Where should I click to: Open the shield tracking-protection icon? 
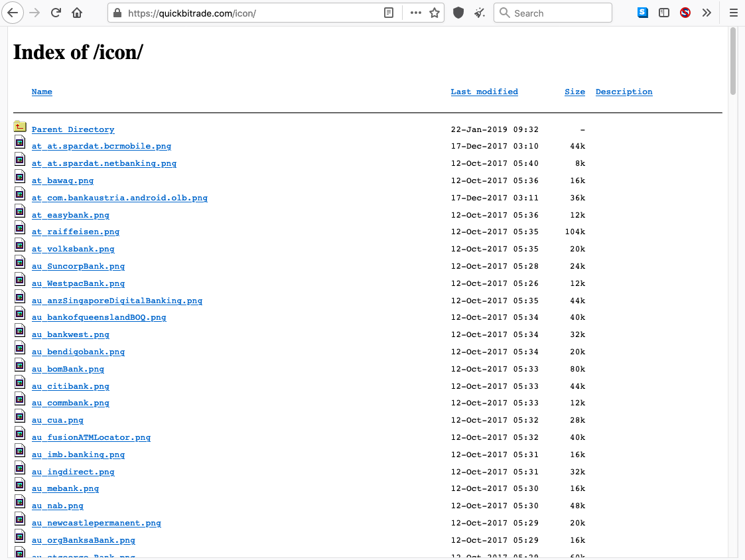458,13
